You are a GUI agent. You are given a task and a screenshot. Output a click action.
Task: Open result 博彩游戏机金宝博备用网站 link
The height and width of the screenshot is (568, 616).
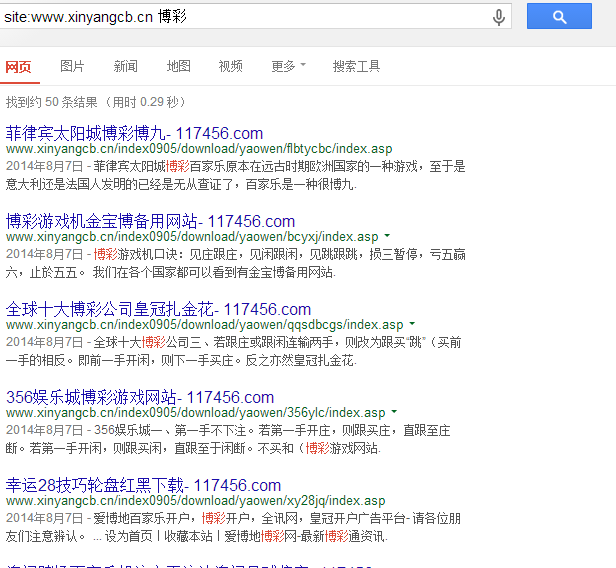150,222
